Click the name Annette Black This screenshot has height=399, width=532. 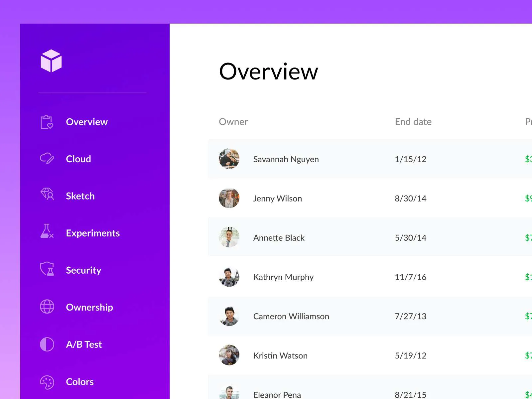point(279,238)
